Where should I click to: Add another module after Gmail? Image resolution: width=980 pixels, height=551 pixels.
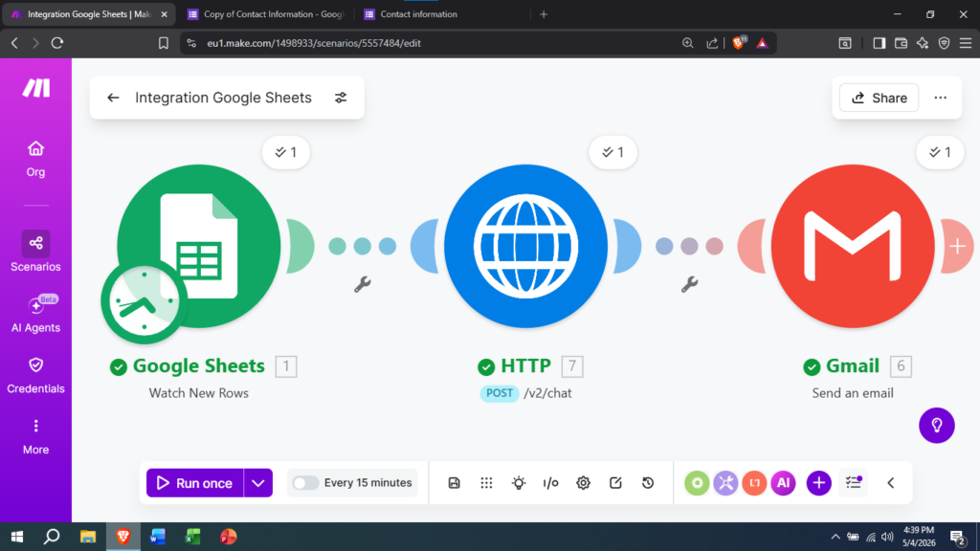click(x=957, y=246)
